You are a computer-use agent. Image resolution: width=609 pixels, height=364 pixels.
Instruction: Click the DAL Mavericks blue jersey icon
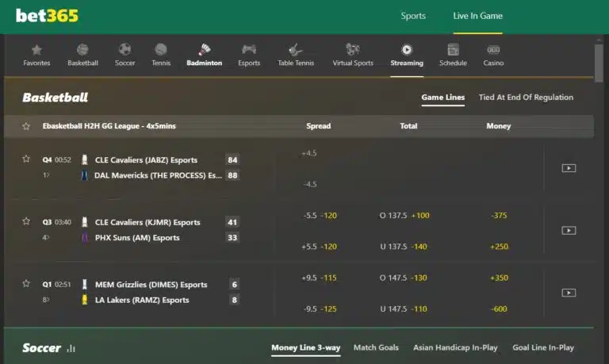pos(84,175)
